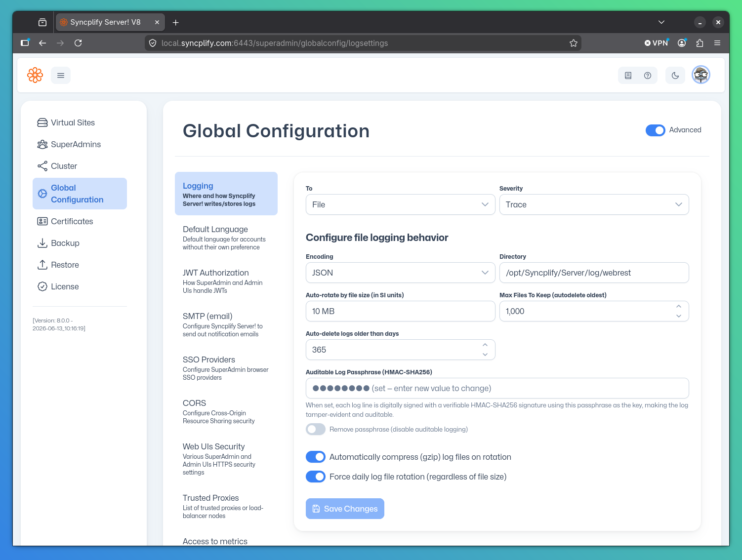Screen dimensions: 742x560
Task: Toggle the browser sidebar panel icon
Action: click(25, 43)
